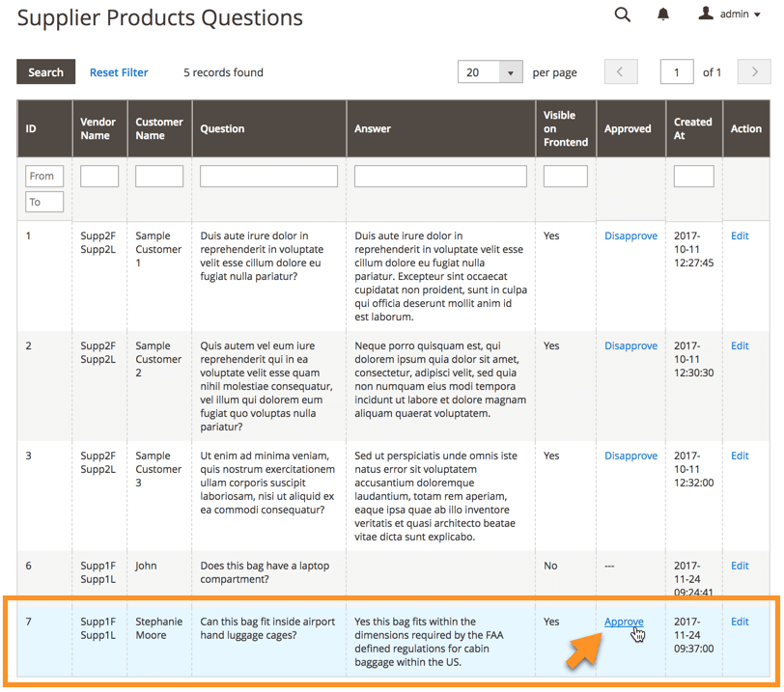
Task: Approve Stephanie Moore's question
Action: (624, 622)
